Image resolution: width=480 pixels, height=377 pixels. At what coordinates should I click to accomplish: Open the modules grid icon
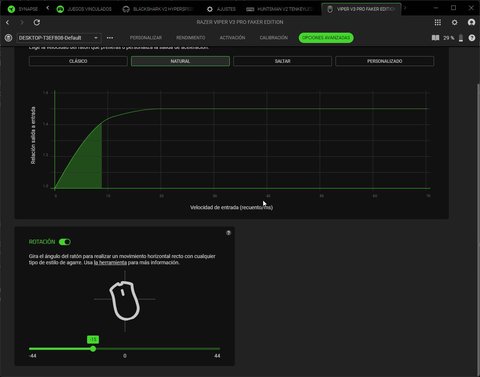[x=438, y=22]
